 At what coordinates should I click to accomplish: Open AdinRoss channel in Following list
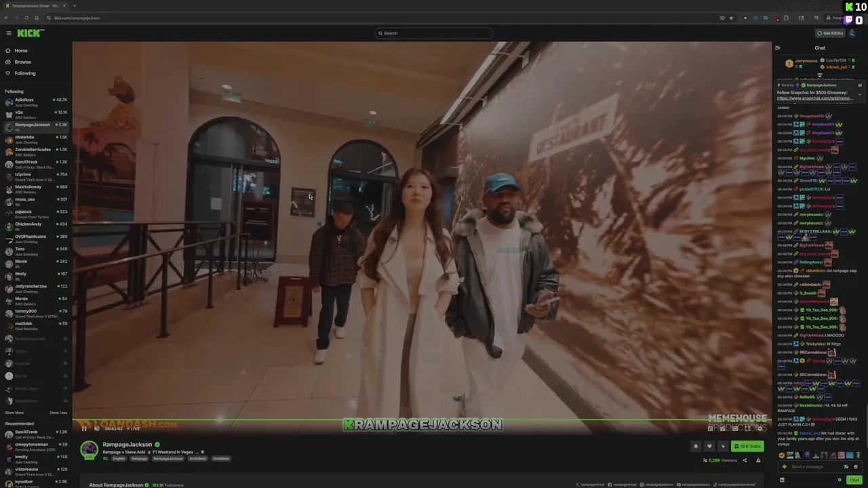pos(36,102)
